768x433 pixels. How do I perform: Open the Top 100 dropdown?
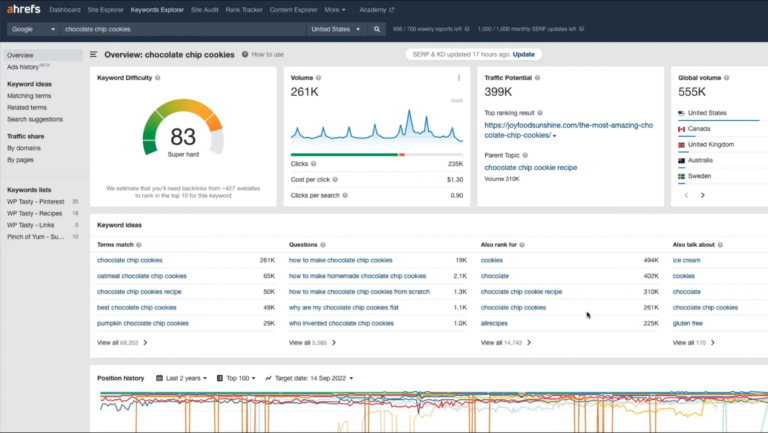point(236,378)
